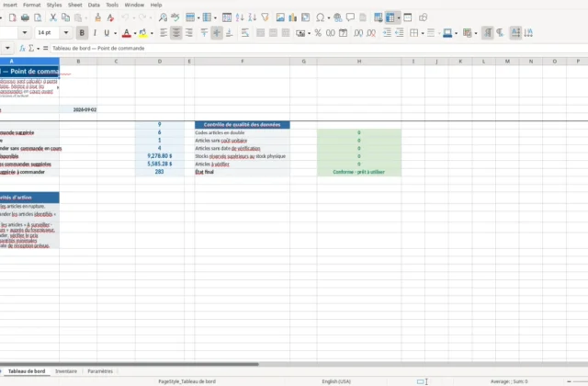Click the Copy icon
Image resolution: width=588 pixels, height=386 pixels.
point(65,17)
